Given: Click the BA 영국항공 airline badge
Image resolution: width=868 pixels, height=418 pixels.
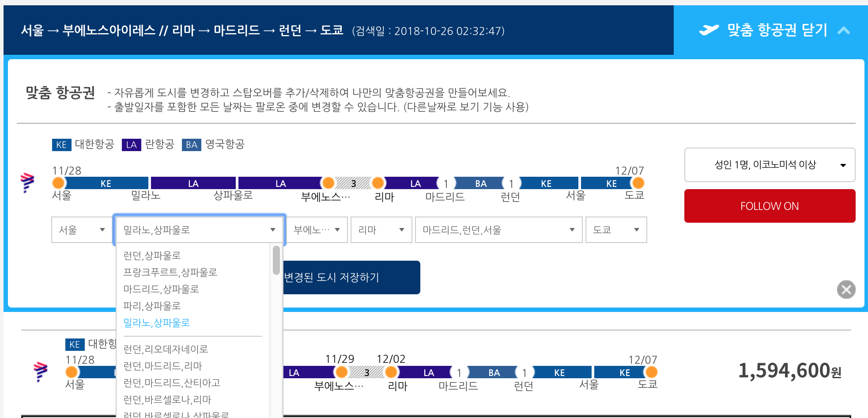Looking at the screenshot, I should 191,144.
